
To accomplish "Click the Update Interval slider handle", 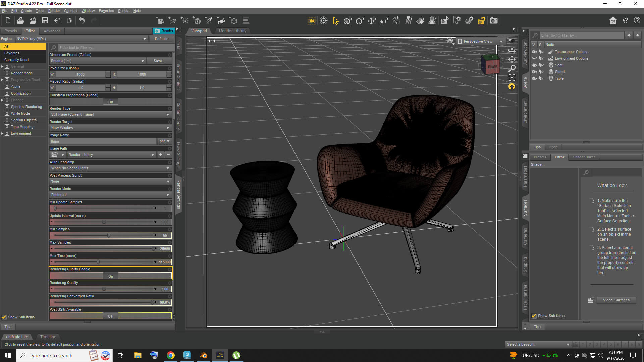I will coord(104,222).
